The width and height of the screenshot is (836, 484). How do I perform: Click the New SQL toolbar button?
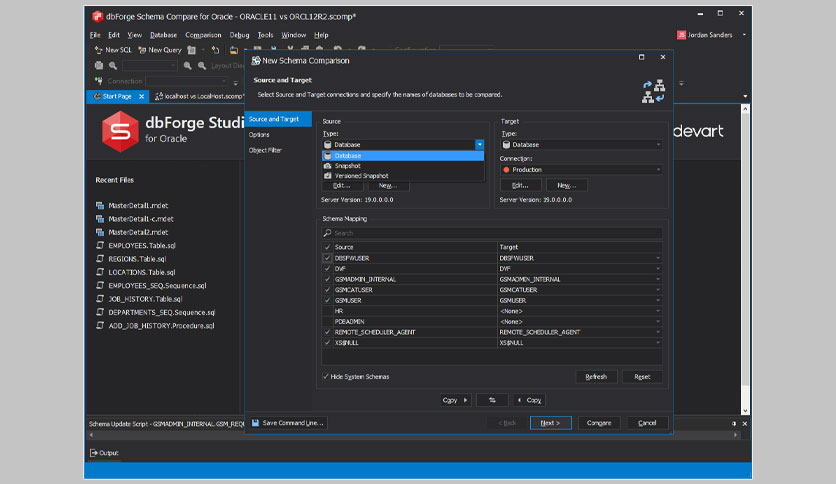click(x=113, y=50)
